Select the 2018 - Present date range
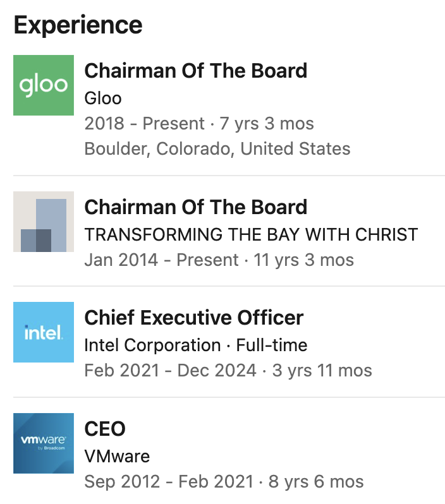The width and height of the screenshot is (445, 504). pos(145,123)
